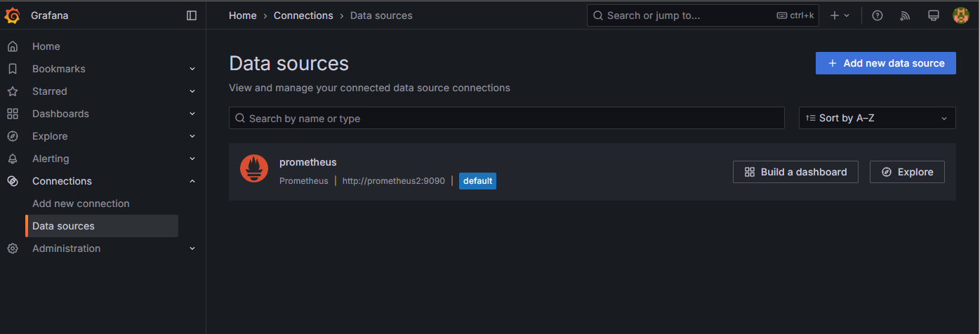Open the Sort by A–Z dropdown

pos(877,118)
